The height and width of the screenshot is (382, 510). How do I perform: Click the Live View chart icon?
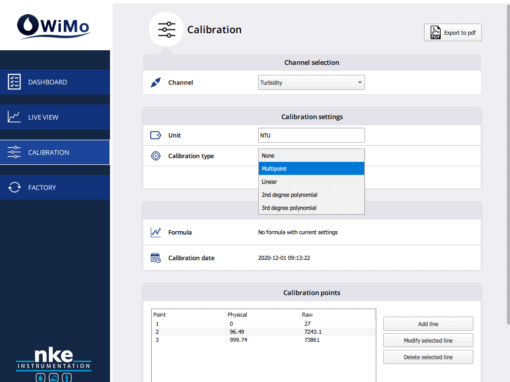(14, 117)
